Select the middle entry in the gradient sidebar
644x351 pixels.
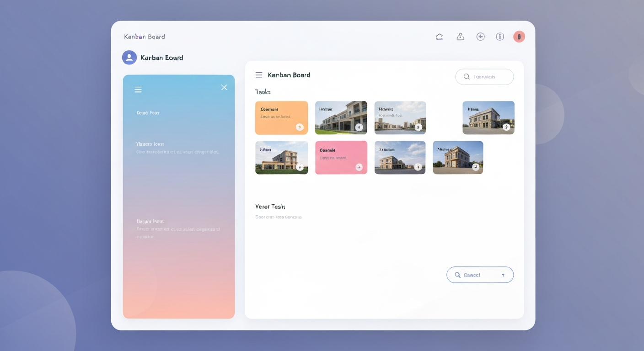[178, 148]
